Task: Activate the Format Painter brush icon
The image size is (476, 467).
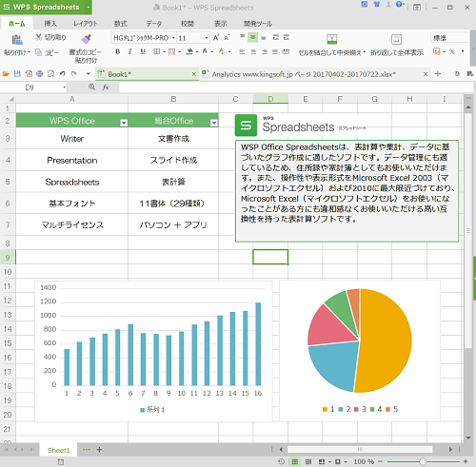Action: (86, 39)
